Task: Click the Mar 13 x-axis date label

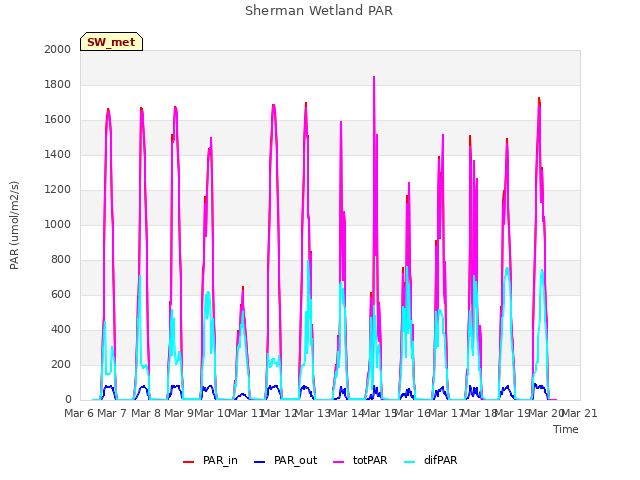Action: 312,413
